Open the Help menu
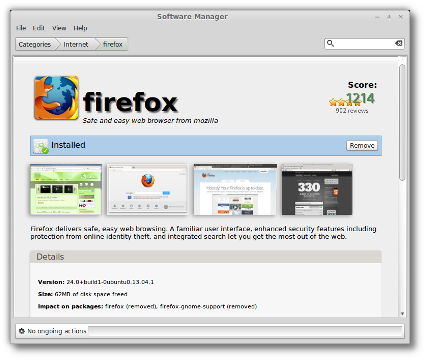 tap(80, 28)
